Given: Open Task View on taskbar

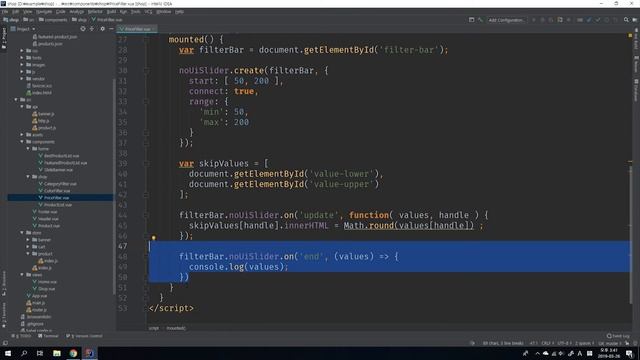Looking at the screenshot, I should [x=40, y=353].
